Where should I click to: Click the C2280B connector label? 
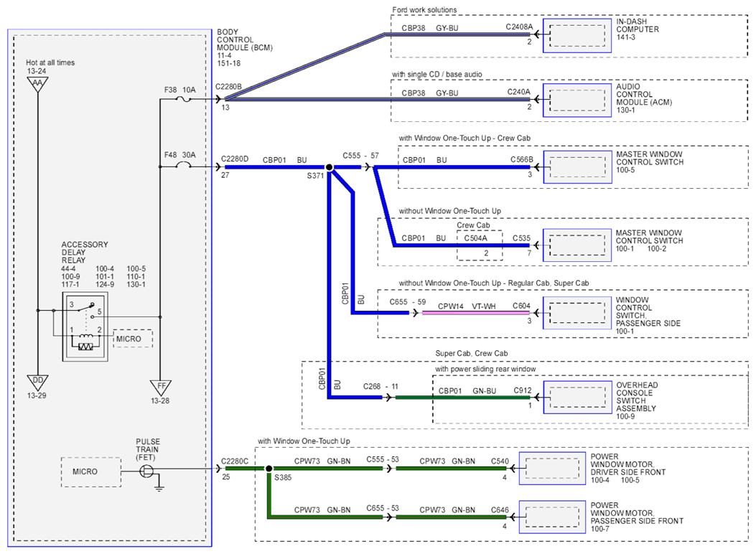[228, 87]
